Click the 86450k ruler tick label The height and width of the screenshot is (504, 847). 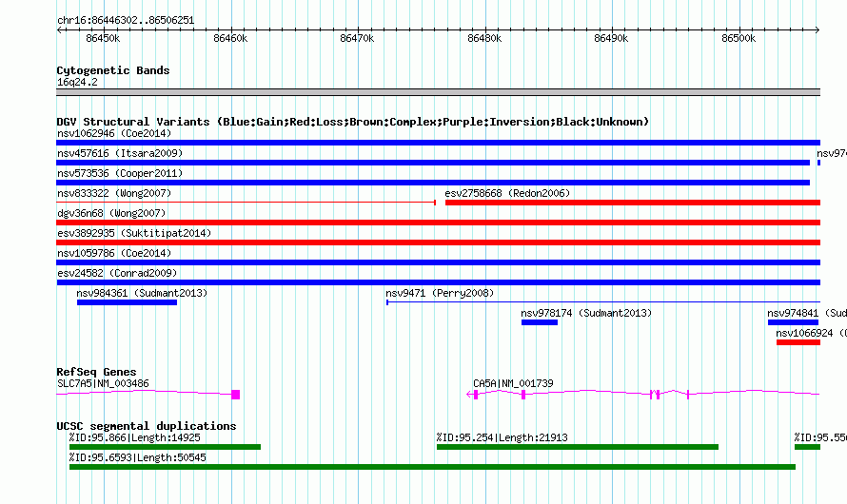click(x=103, y=38)
